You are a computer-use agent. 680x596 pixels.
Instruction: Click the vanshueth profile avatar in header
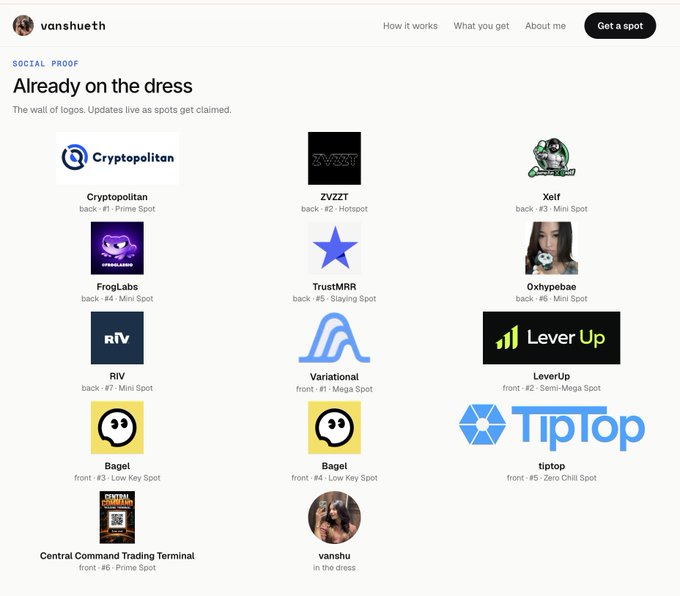point(23,26)
